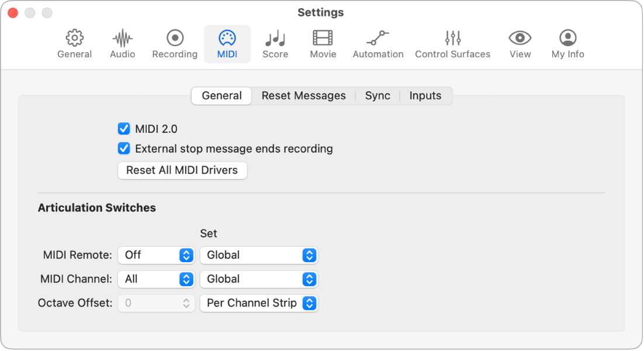The width and height of the screenshot is (644, 351).
Task: Select the MIDI settings icon
Action: (227, 43)
